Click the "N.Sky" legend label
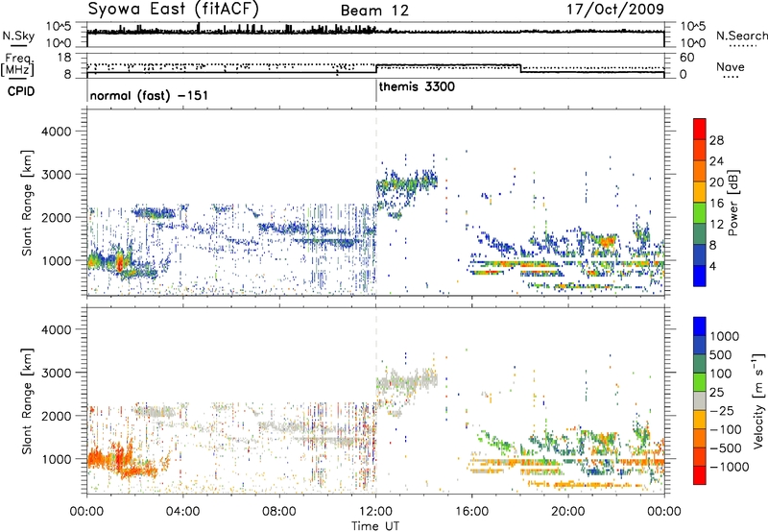Image resolution: width=768 pixels, height=532 pixels. pos(18,36)
